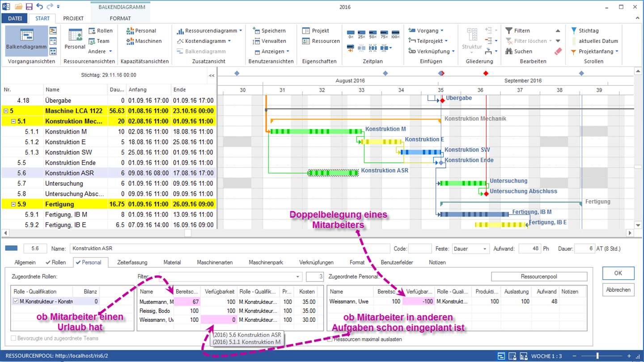Click the Name field with Konstruktion ASR
This screenshot has height=362, width=644.
point(230,248)
